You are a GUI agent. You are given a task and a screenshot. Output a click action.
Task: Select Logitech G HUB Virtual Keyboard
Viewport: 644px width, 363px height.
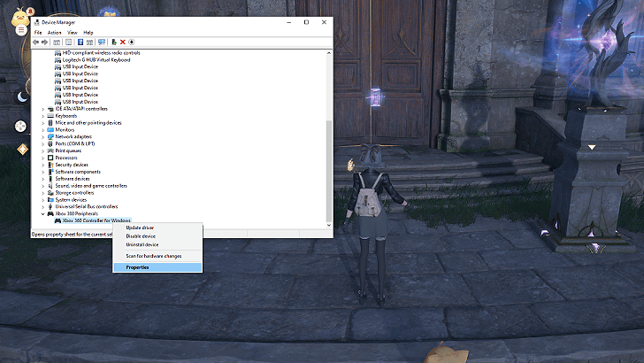point(96,60)
